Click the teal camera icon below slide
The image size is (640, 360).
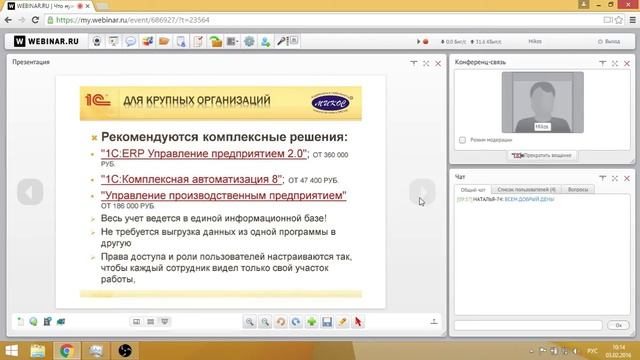(x=61, y=322)
